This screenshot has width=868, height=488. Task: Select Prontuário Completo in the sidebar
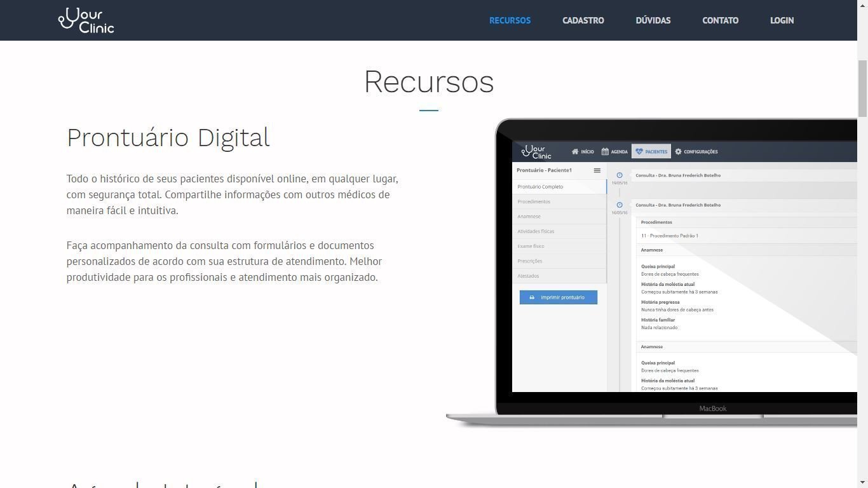540,187
